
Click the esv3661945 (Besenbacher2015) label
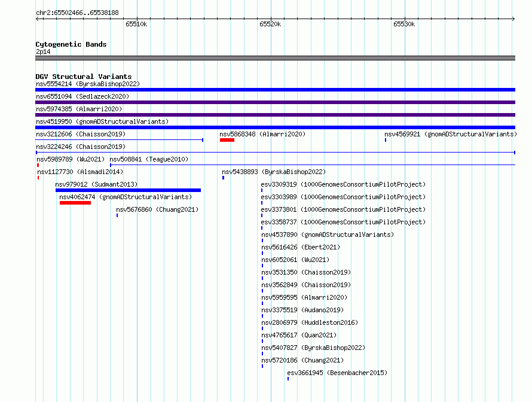coord(337,373)
